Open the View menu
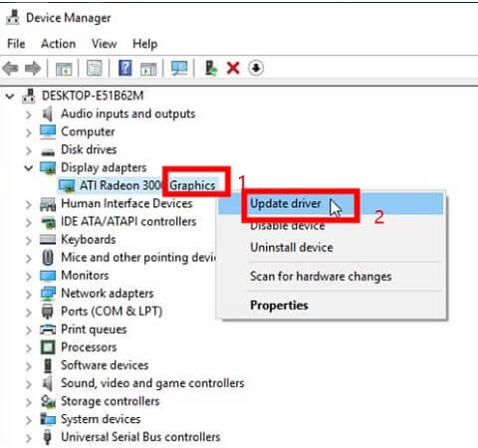This screenshot has width=478, height=448. pyautogui.click(x=105, y=44)
